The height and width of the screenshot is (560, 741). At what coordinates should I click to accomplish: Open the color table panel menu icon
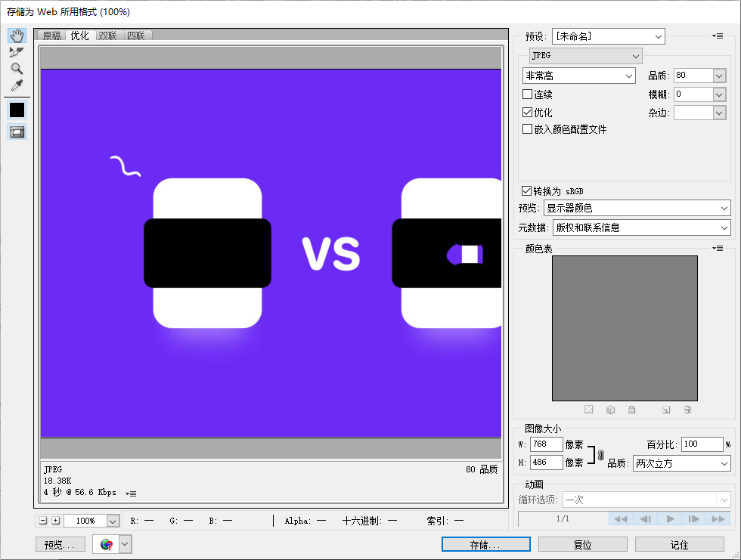click(x=718, y=249)
